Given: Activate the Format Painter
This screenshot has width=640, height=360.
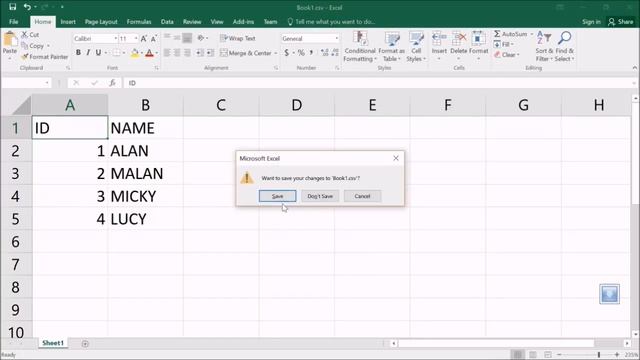Looking at the screenshot, I should (x=45, y=57).
